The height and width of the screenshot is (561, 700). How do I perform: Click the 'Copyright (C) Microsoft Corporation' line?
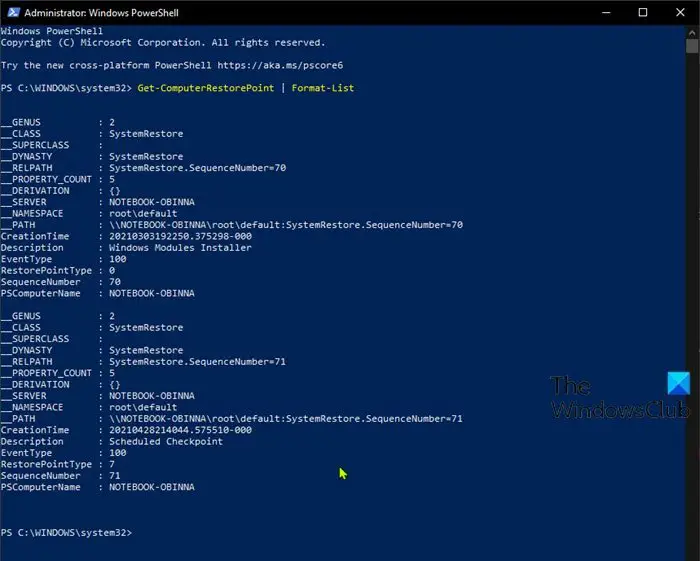[163, 42]
